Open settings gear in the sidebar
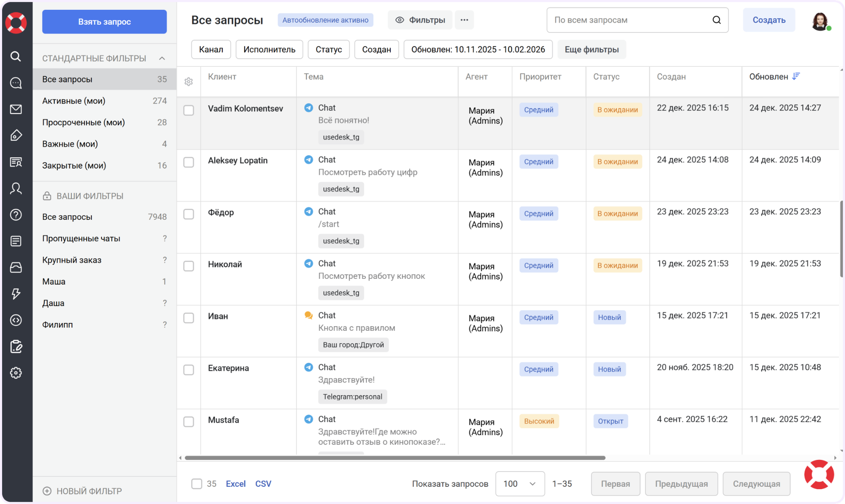 [x=16, y=373]
